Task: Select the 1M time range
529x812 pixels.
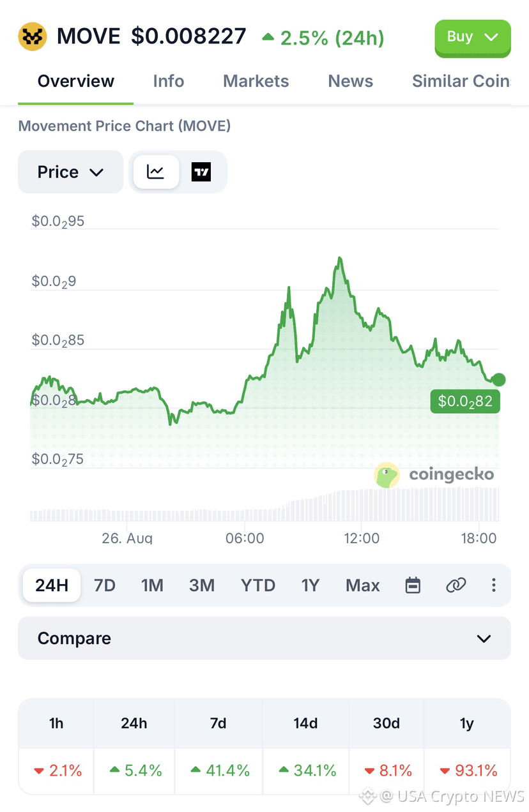Action: 152,585
